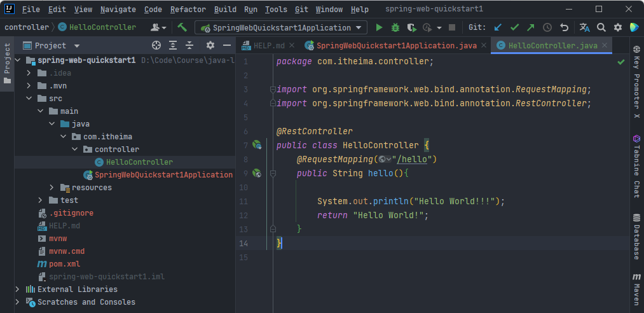Open Search Everywhere magnifier icon

(601, 27)
